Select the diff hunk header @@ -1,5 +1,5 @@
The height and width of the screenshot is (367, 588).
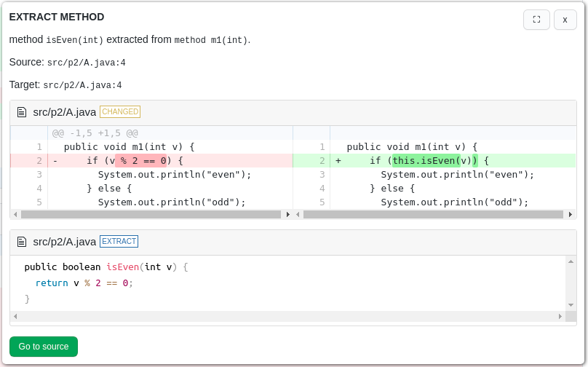click(95, 133)
